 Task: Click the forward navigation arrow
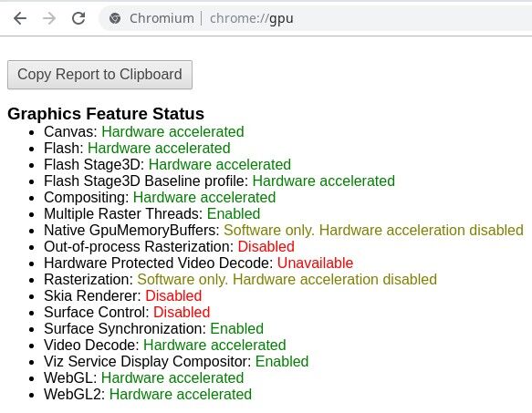[49, 18]
